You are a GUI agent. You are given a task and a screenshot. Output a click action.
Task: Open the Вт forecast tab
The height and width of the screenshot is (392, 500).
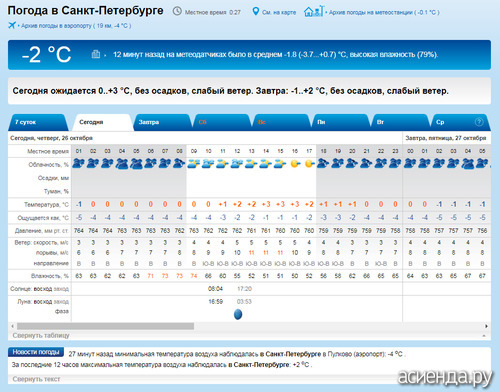click(x=400, y=122)
